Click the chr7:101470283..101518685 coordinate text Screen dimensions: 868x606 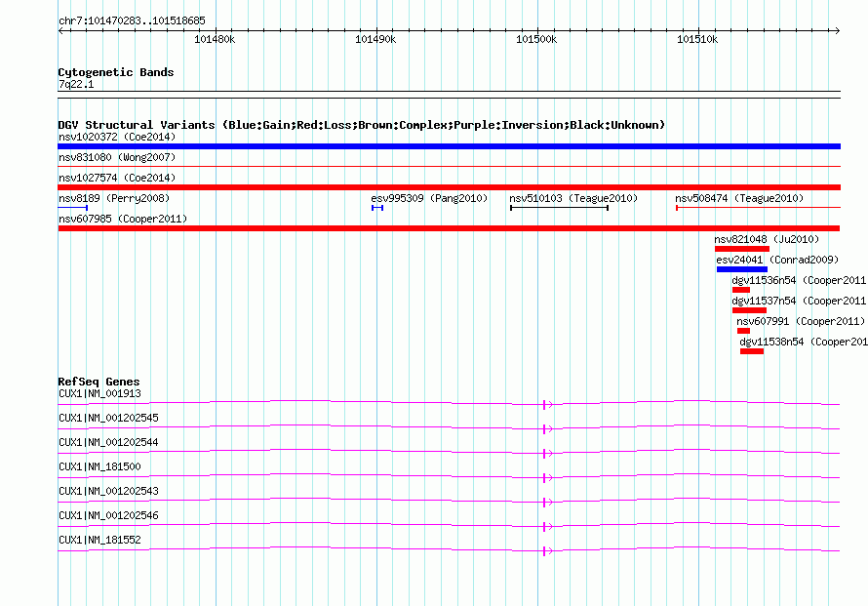(132, 21)
